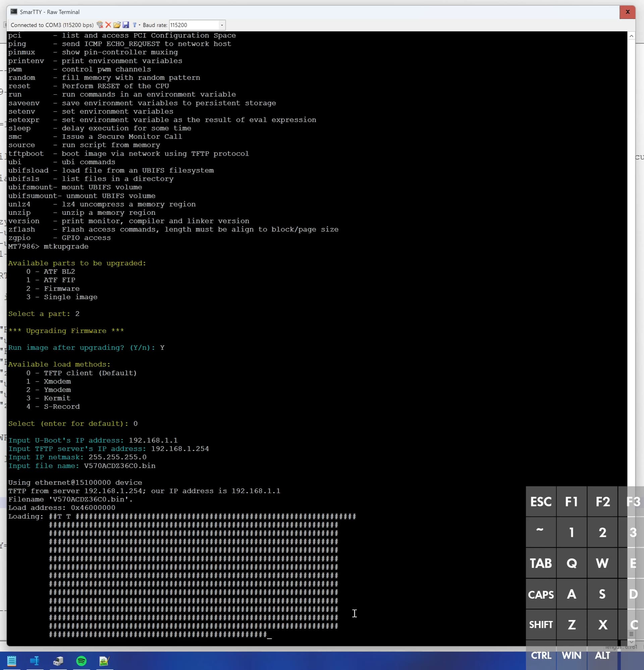Open the settings tool dropdown arrow

point(140,25)
